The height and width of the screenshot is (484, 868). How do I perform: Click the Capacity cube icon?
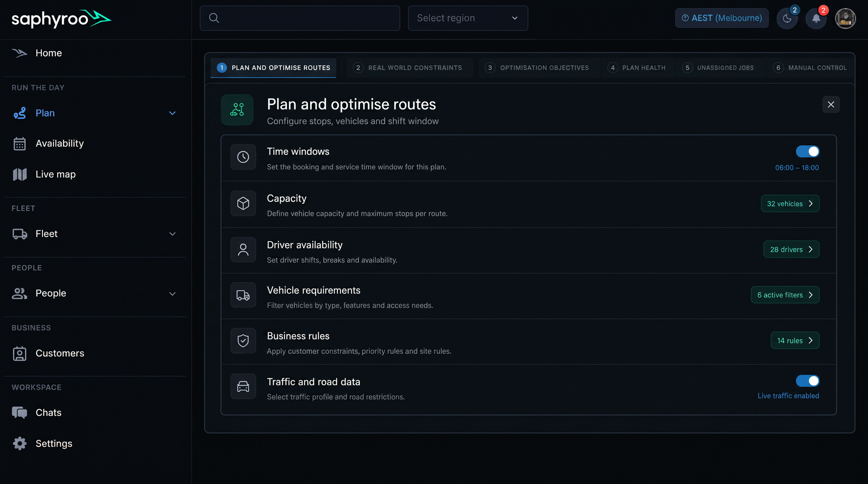click(x=243, y=203)
